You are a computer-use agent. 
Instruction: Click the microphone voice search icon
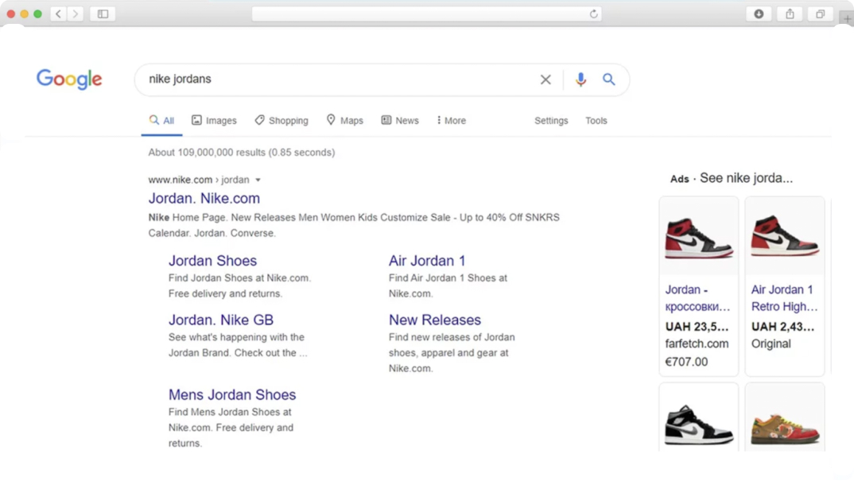580,79
